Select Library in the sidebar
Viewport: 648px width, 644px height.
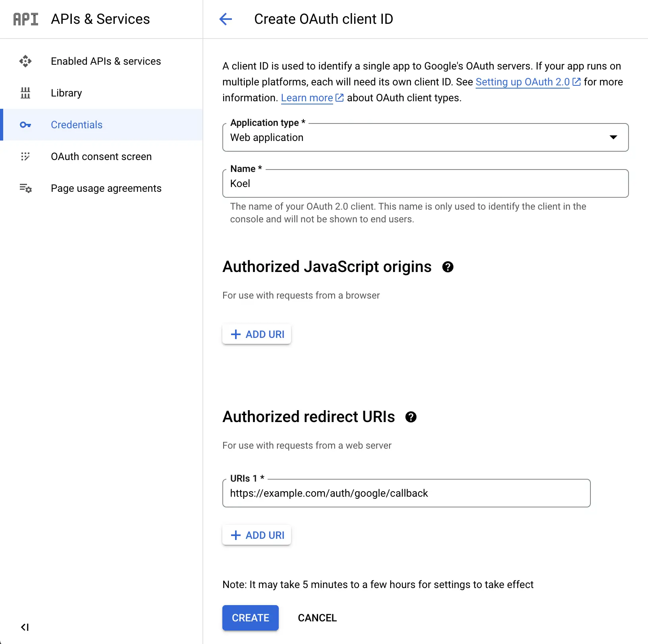click(66, 93)
